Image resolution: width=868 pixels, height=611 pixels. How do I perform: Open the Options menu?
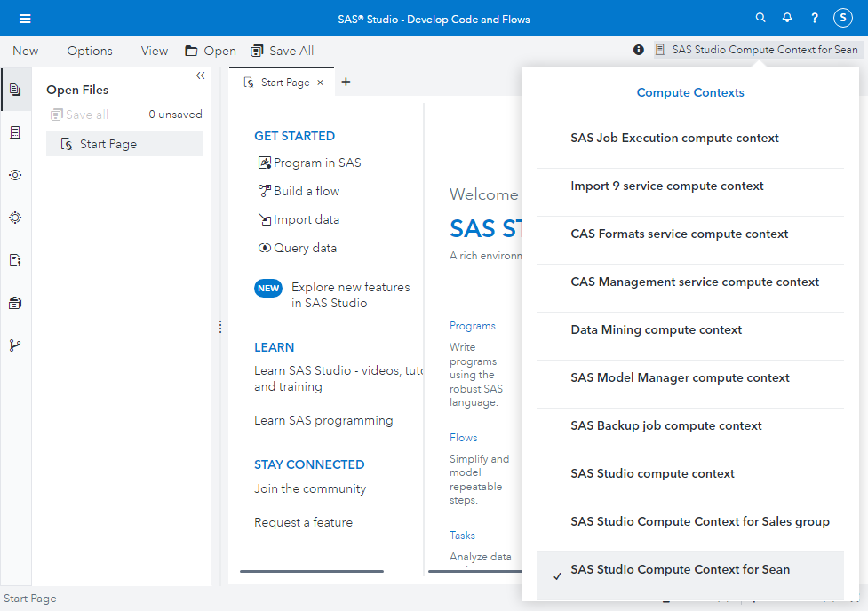click(89, 51)
